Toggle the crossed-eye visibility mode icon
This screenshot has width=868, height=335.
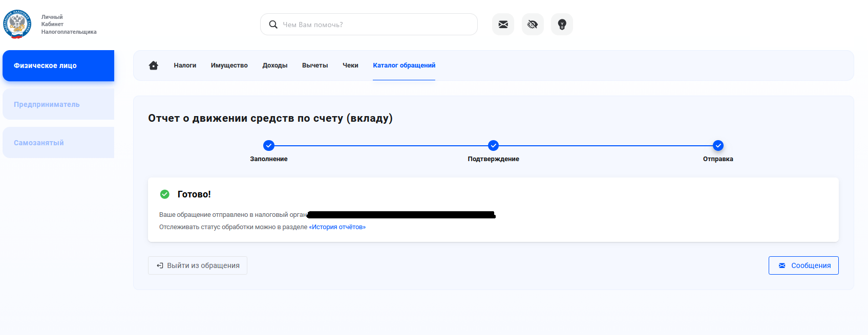click(533, 25)
